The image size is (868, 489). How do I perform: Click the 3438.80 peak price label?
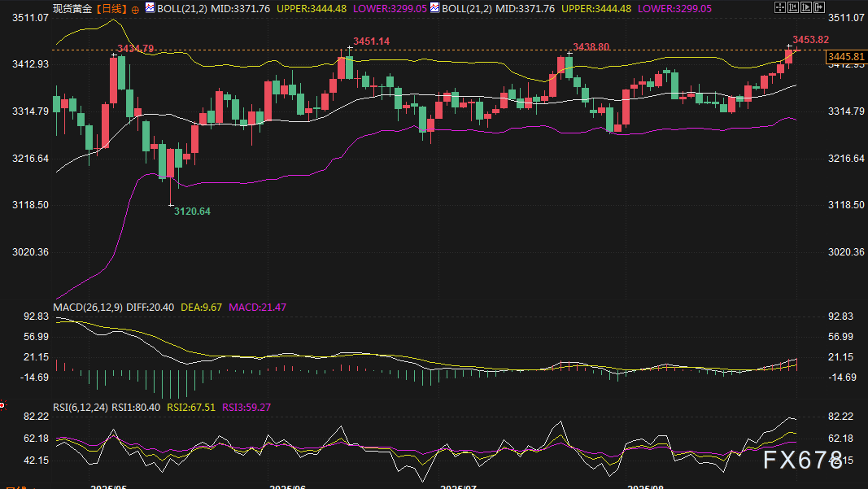[x=591, y=47]
